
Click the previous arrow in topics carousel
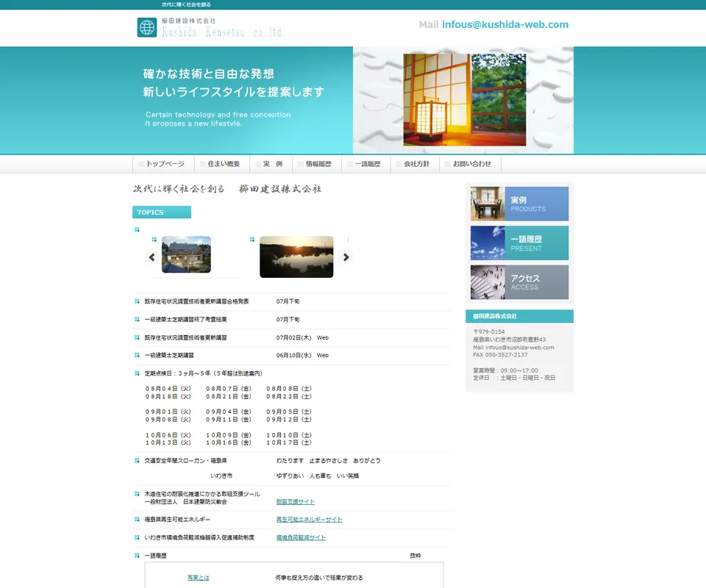151,257
